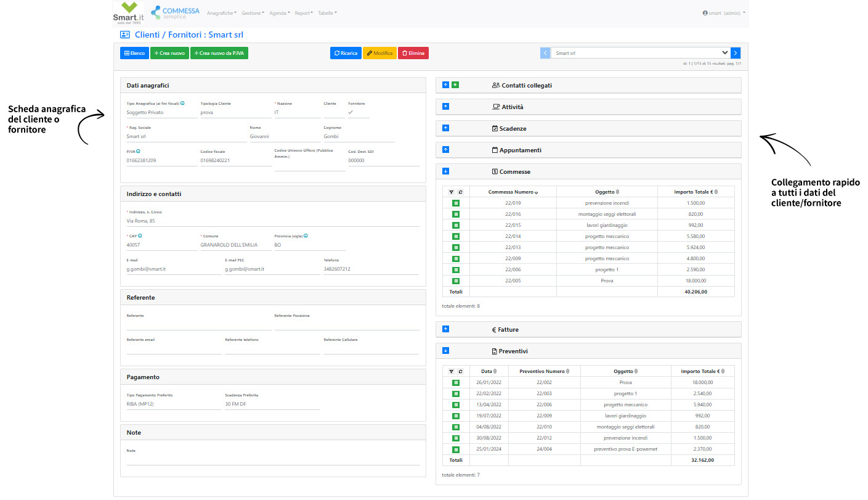This screenshot has width=868, height=500.
Task: Toggle the Cliente checkbox field
Action: pyautogui.click(x=334, y=112)
